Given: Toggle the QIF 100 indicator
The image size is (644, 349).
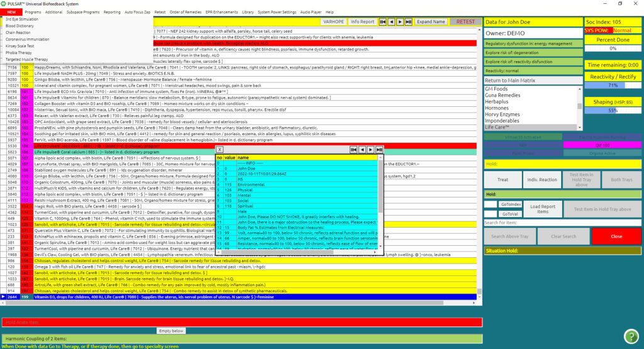Looking at the screenshot, I should pyautogui.click(x=602, y=145).
